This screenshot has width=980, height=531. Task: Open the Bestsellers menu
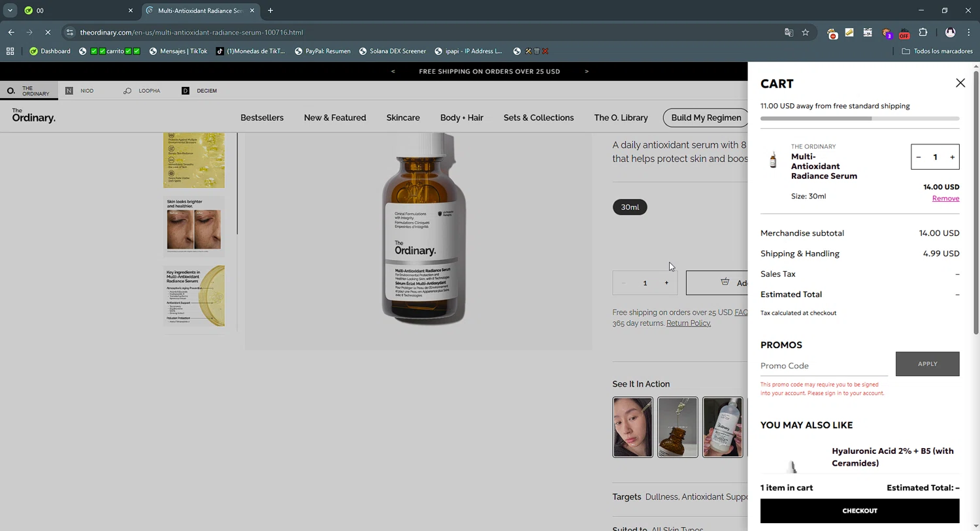262,118
